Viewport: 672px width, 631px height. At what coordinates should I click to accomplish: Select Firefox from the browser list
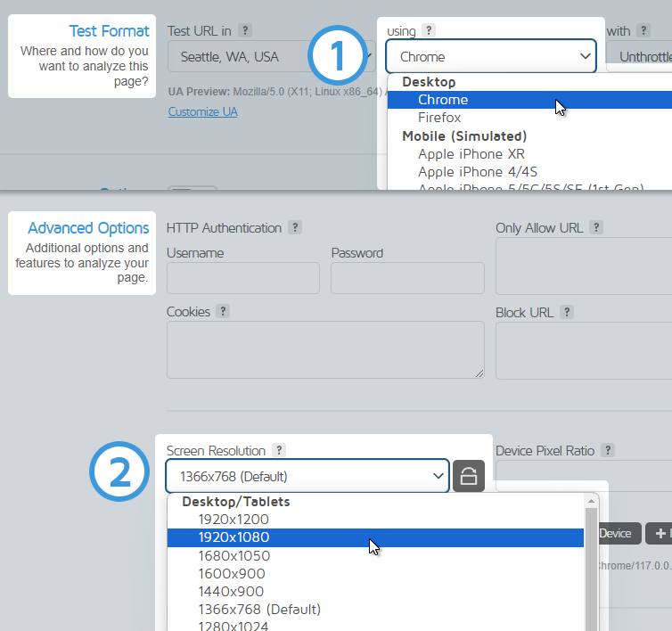(439, 118)
